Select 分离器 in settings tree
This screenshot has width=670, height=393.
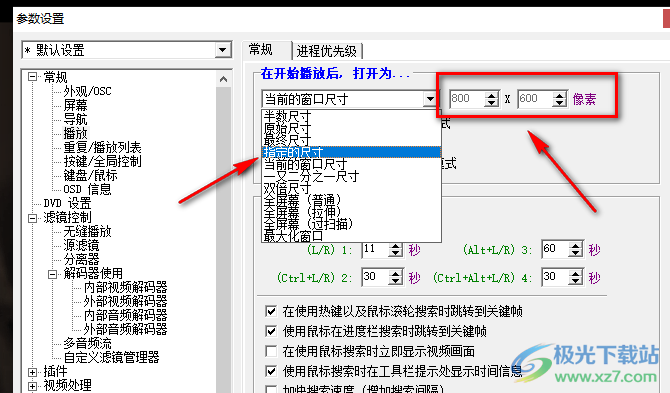pyautogui.click(x=81, y=259)
